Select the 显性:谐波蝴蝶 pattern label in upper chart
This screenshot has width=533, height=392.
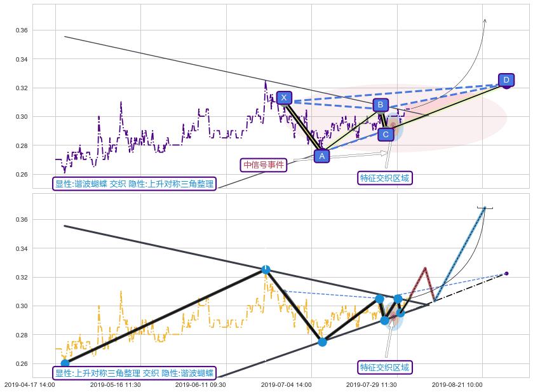tap(134, 184)
